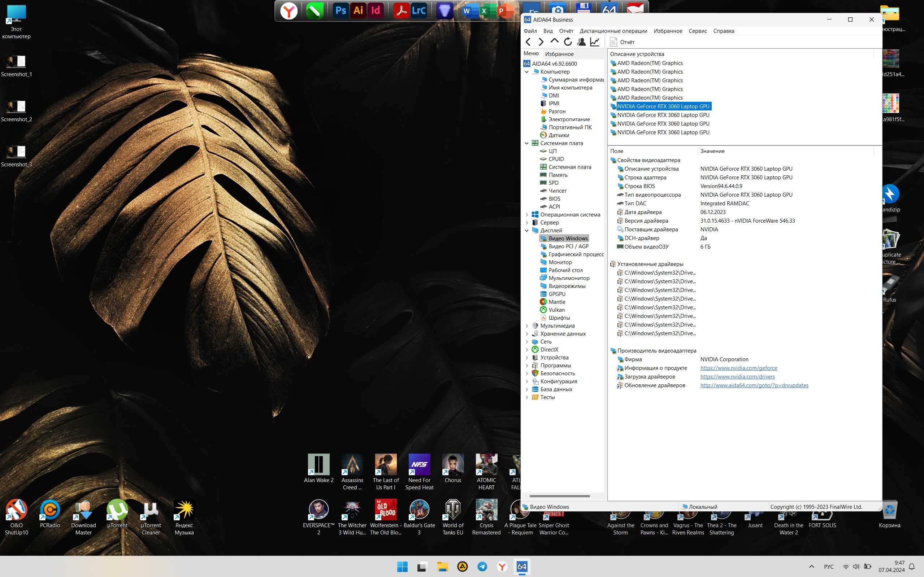Image resolution: width=924 pixels, height=577 pixels.
Task: Expand the Операционная система tree node
Action: (528, 214)
